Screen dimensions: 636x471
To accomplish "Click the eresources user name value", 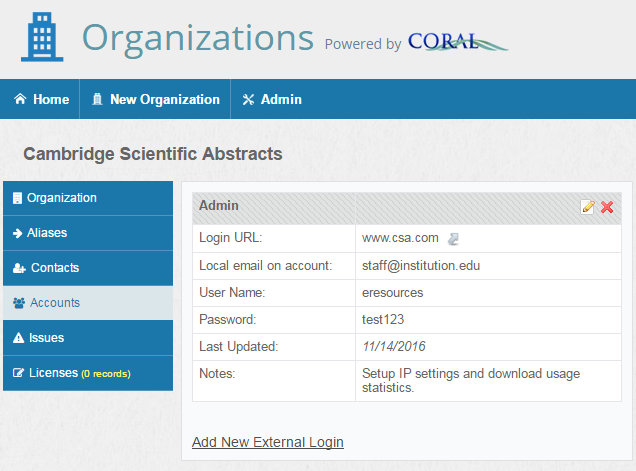I will click(x=392, y=292).
